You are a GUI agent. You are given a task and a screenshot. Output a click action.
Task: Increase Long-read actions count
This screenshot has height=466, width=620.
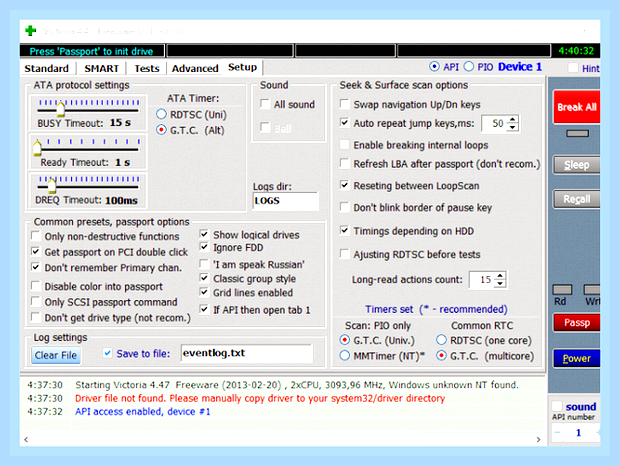click(500, 275)
